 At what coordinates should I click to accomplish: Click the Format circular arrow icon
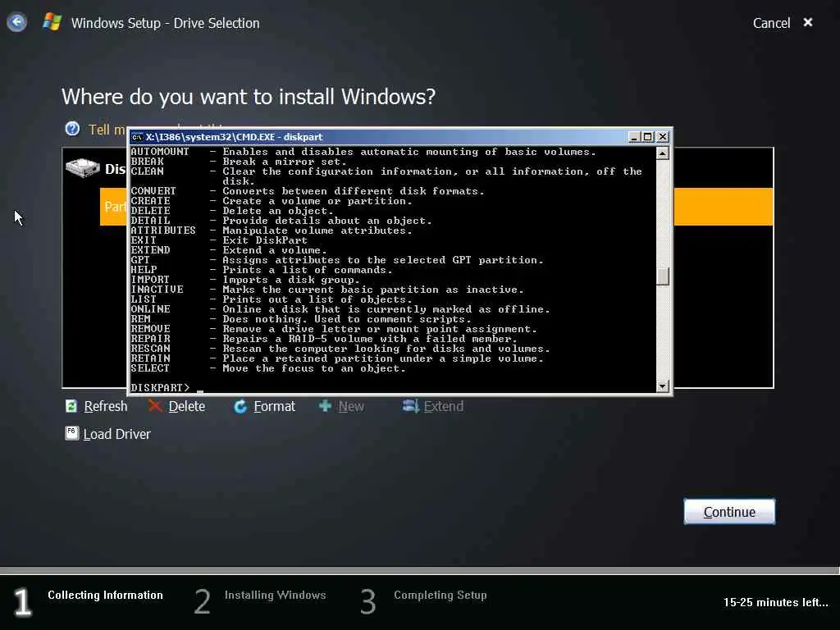[240, 407]
